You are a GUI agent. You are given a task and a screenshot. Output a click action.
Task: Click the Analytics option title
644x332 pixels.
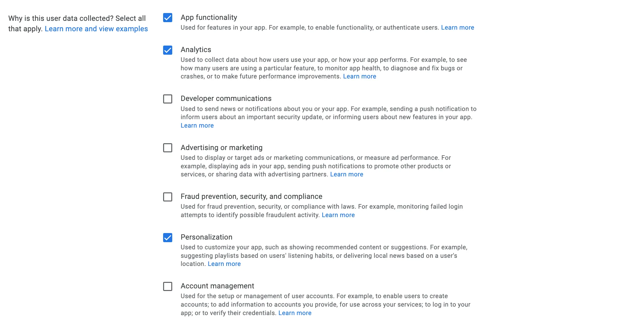[x=196, y=50]
